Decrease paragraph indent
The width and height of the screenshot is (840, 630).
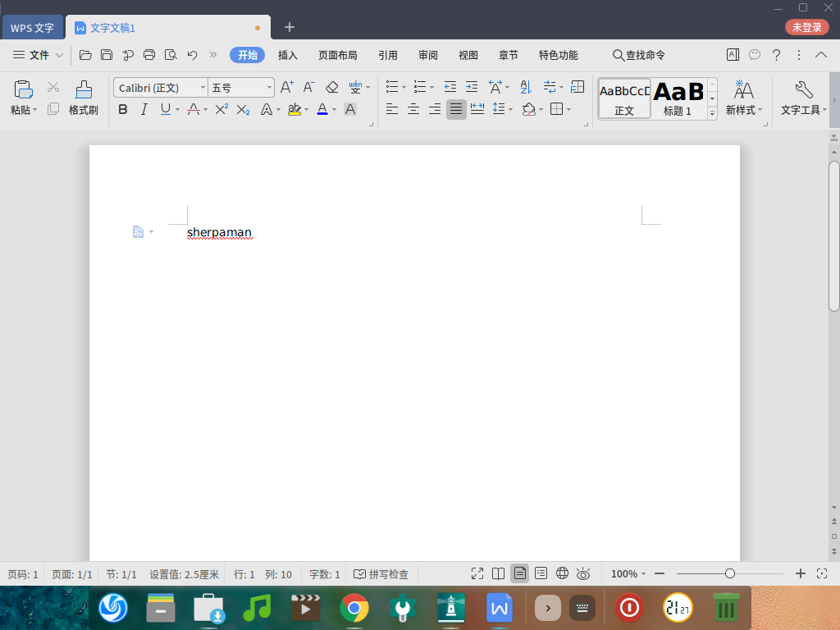pyautogui.click(x=450, y=87)
